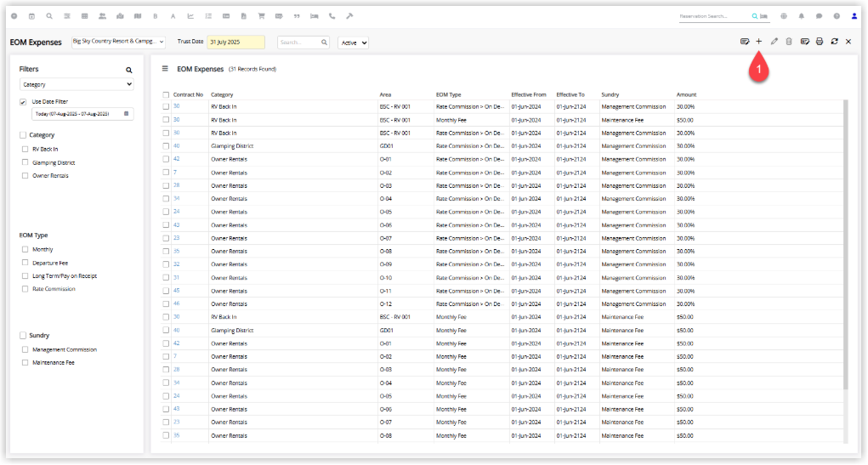Open the Big Sky Country Resort property dropdown

click(118, 42)
